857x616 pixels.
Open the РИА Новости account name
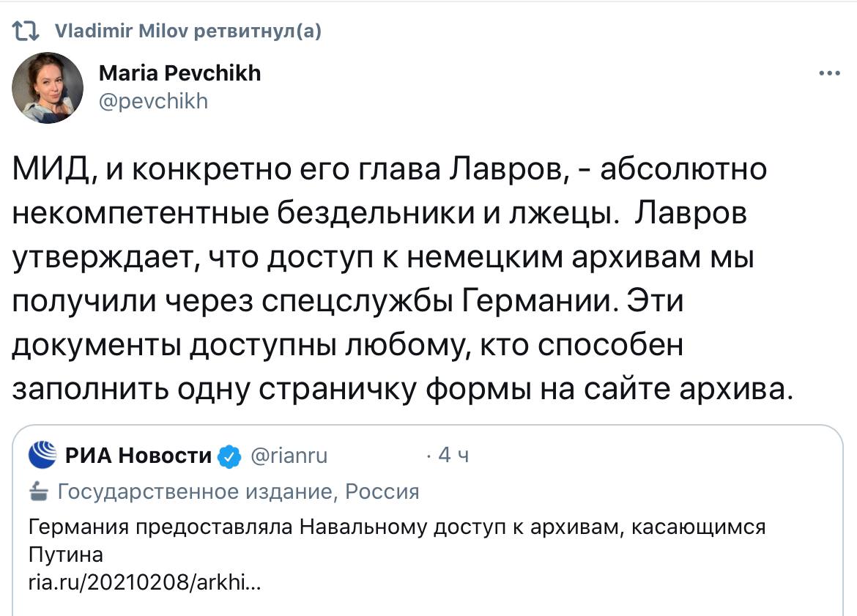[138, 456]
